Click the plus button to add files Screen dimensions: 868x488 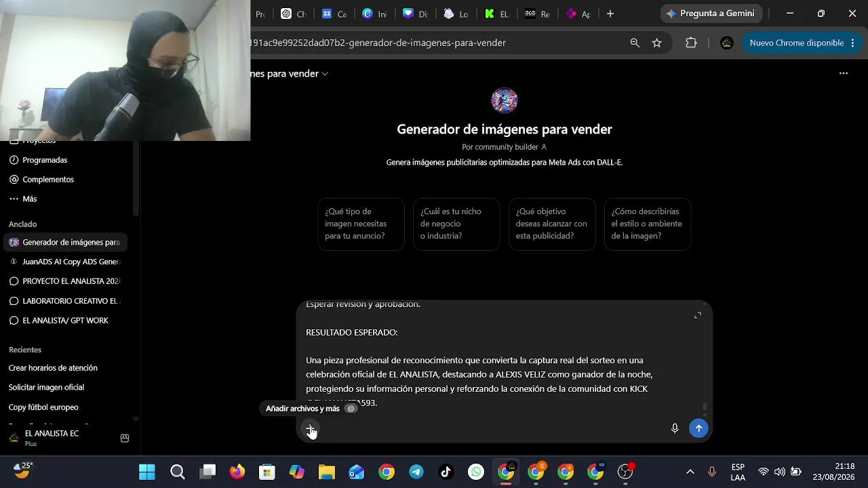pos(310,428)
